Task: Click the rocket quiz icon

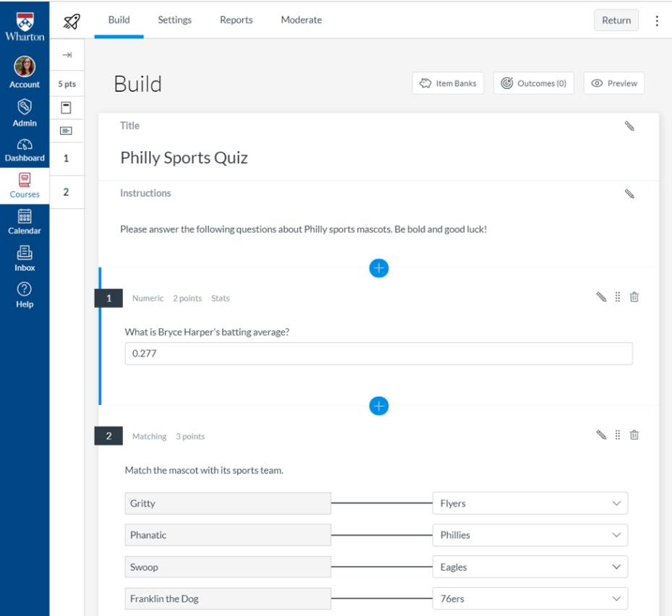Action: click(x=72, y=20)
